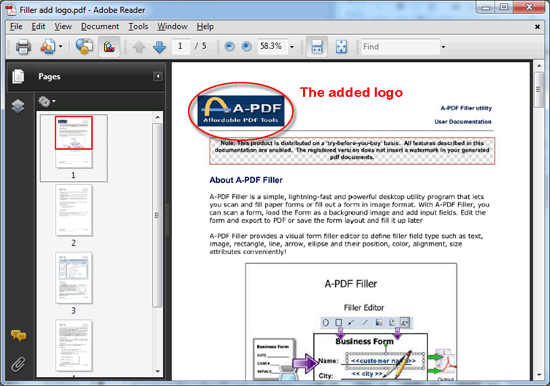Click document scrollbar up arrow
The width and height of the screenshot is (550, 386).
point(539,66)
